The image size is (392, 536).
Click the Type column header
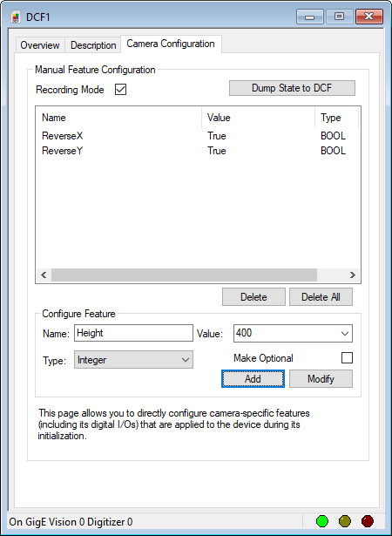point(336,118)
